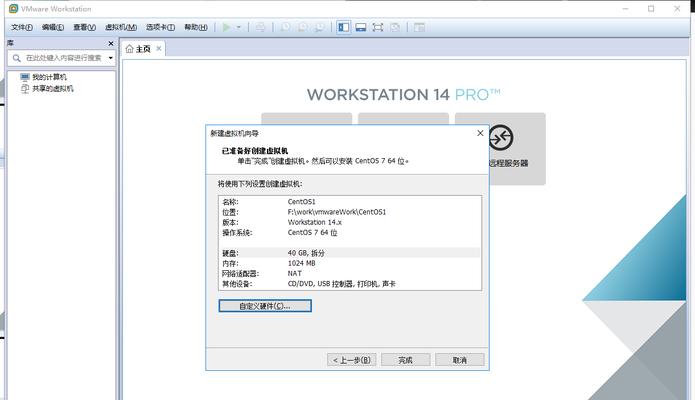Click the magnifier search icon in the library
The height and width of the screenshot is (400, 695).
17,58
